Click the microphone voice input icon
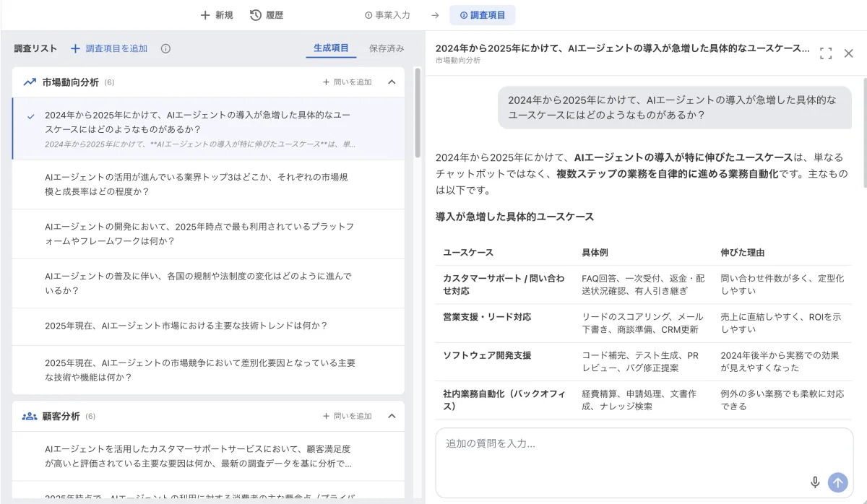The height and width of the screenshot is (504, 867). pos(815,482)
